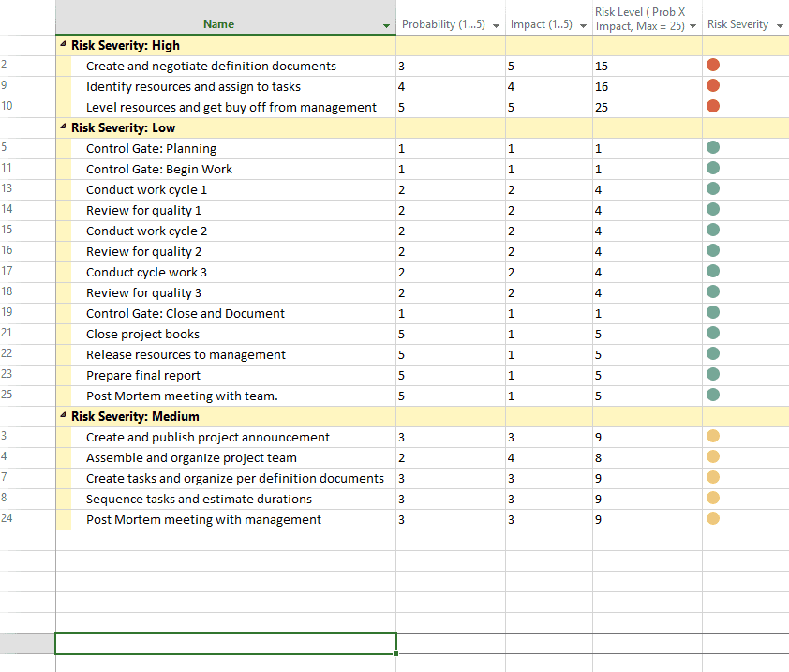The height and width of the screenshot is (672, 789).
Task: Select 'Sequence tasks and estimate durations' task name
Action: click(199, 500)
